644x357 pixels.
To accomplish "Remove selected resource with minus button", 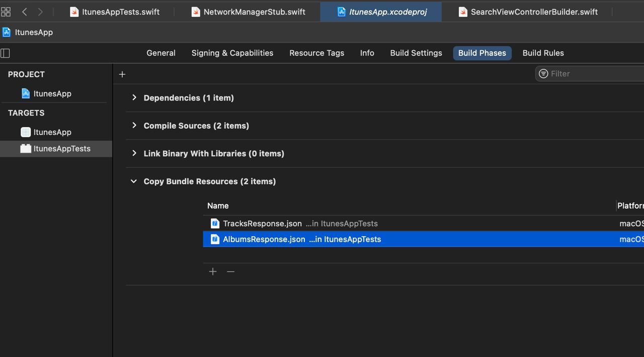I will tap(230, 272).
